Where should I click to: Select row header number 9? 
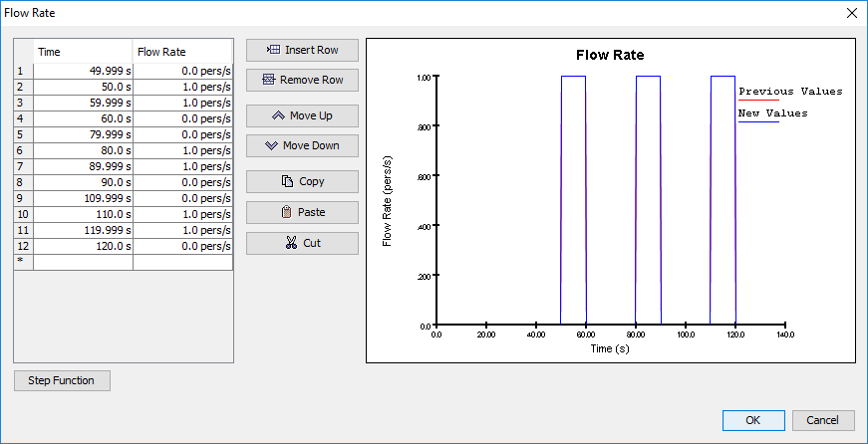point(23,198)
